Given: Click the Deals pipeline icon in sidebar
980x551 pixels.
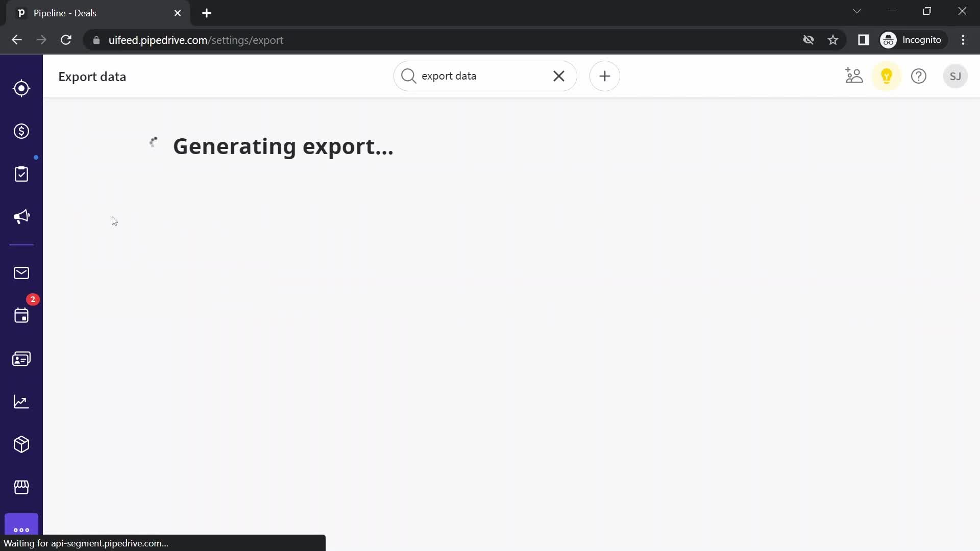Looking at the screenshot, I should [21, 131].
